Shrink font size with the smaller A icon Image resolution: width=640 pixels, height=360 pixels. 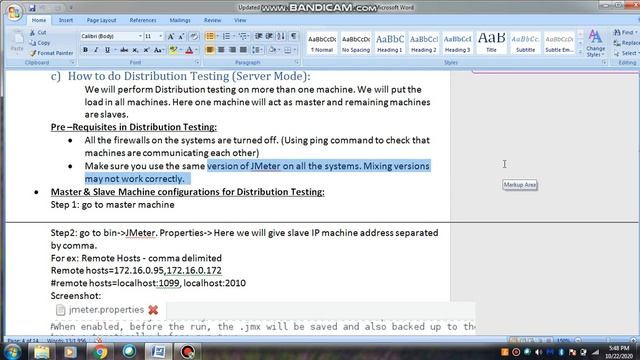coord(181,36)
